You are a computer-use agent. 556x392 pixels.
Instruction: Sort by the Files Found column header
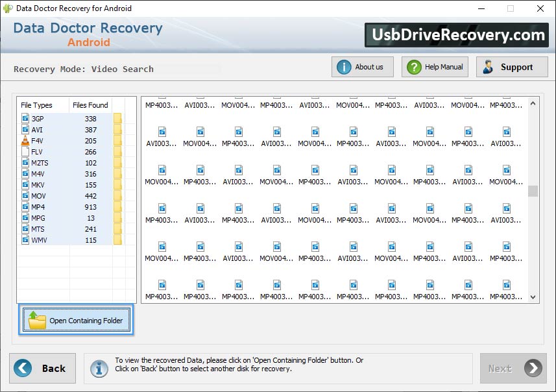(90, 105)
